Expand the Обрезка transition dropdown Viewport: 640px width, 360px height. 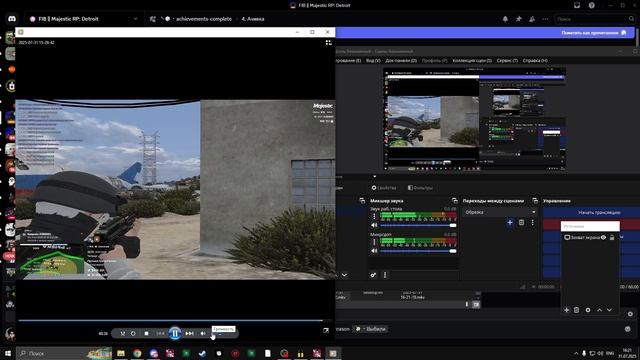click(x=500, y=212)
